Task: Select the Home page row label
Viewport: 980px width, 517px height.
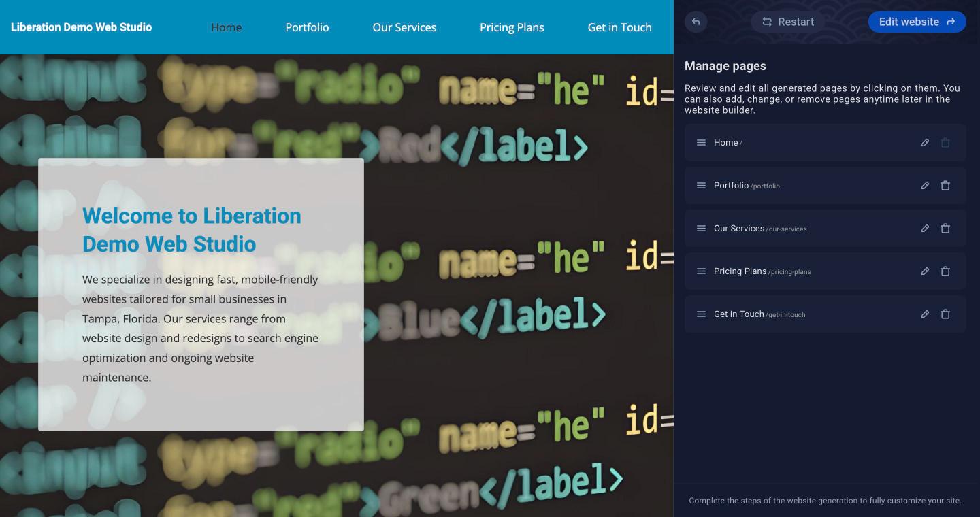Action: point(728,143)
